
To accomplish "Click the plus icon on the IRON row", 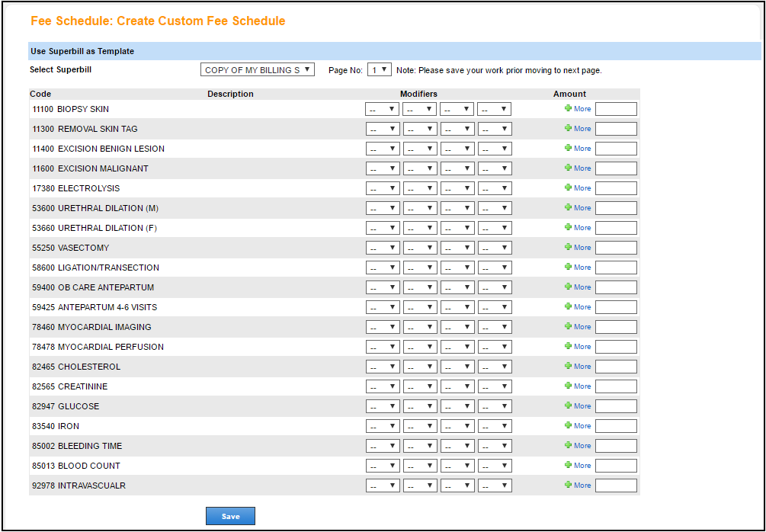I will [569, 425].
